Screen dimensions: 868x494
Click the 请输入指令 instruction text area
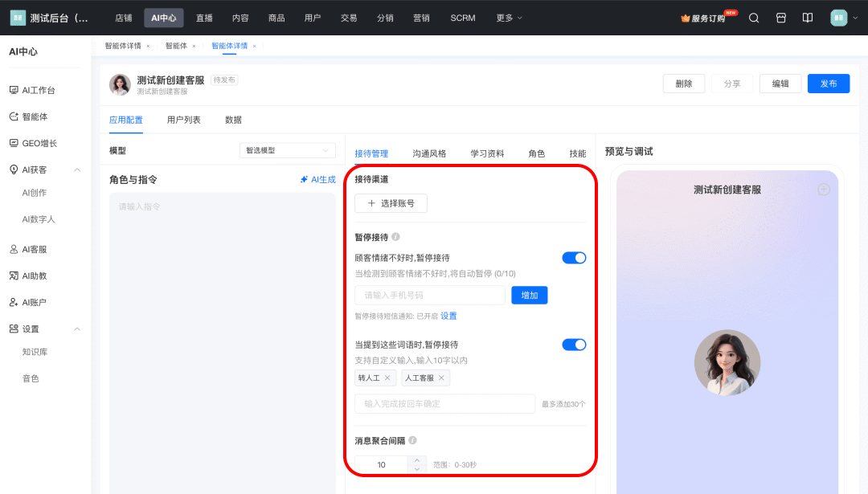[x=222, y=343]
